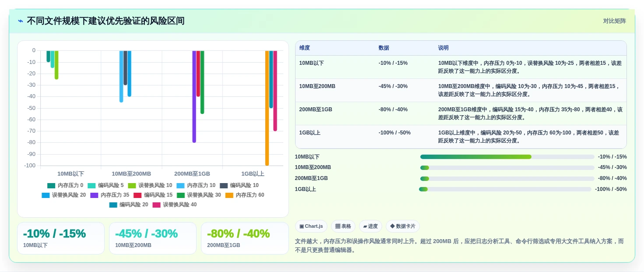Screen dimensions: 644x272
Task: Select the -10% / -15% stat card
Action: pyautogui.click(x=61, y=238)
